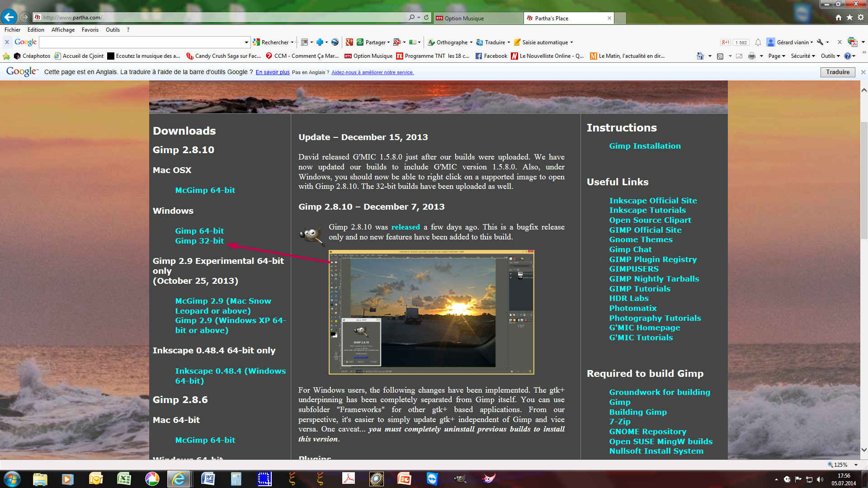Click the printer icon in command bar
Viewport: 868px width, 488px height.
point(752,56)
